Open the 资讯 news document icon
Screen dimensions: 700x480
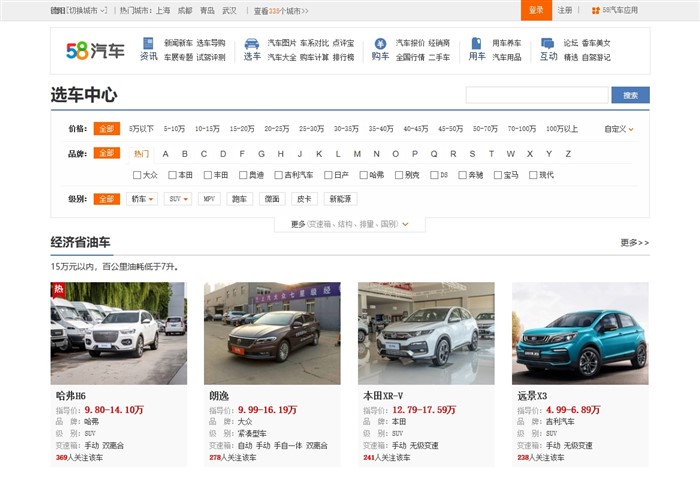click(x=148, y=44)
